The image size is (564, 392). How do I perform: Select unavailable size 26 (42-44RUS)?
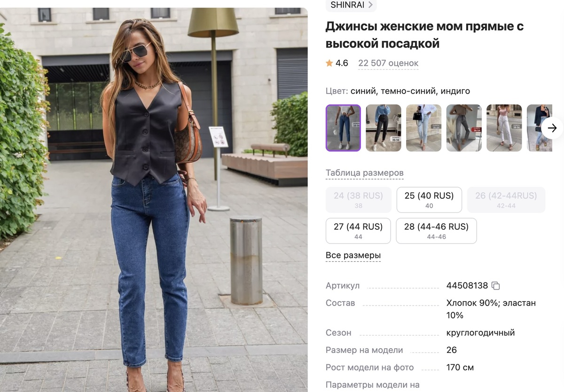(506, 200)
